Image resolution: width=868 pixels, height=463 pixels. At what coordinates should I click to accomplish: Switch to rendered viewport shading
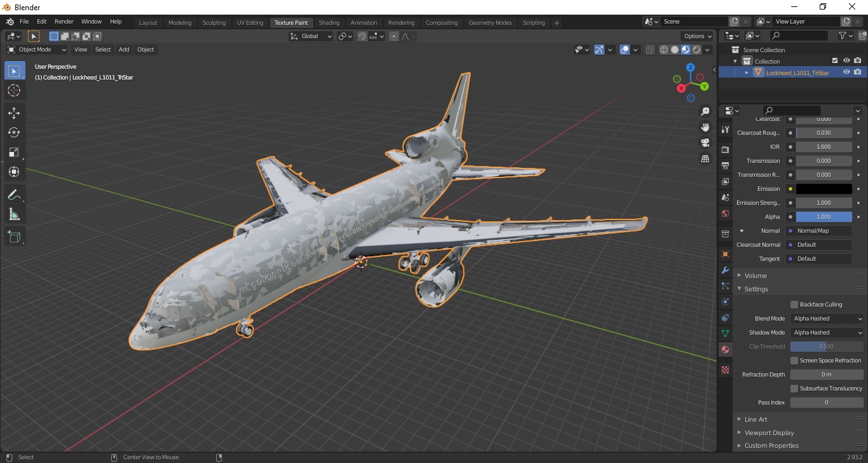(x=696, y=50)
